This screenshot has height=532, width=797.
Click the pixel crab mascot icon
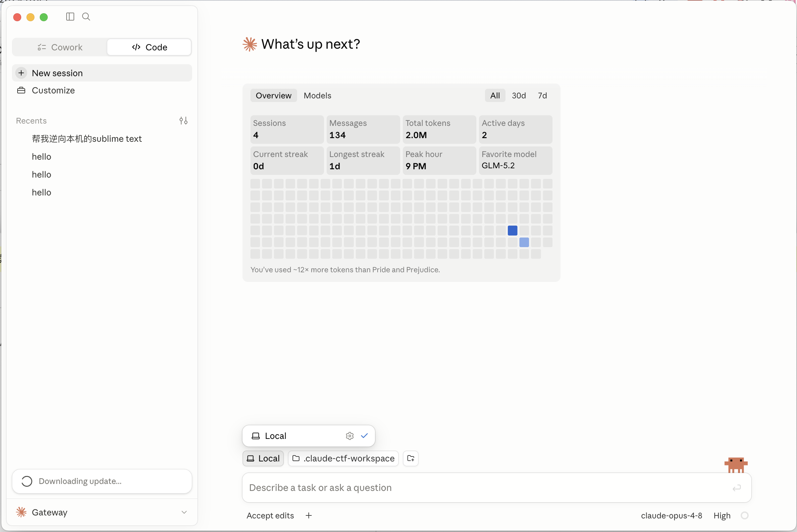pyautogui.click(x=736, y=465)
